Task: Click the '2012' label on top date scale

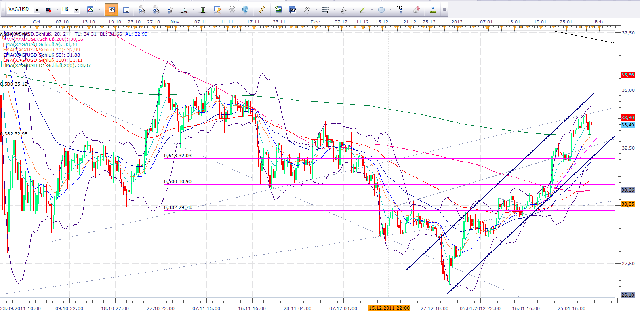Action: point(457,22)
